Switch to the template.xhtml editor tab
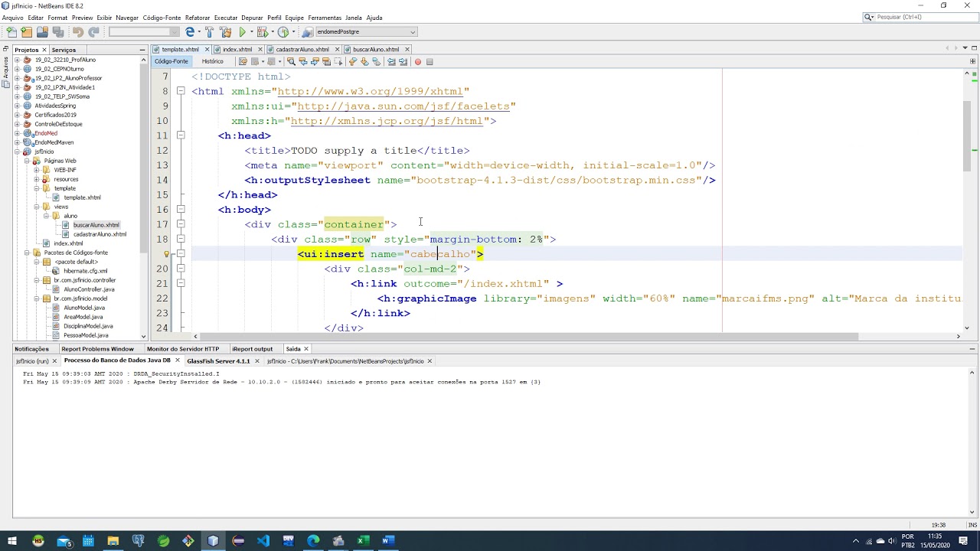This screenshot has height=551, width=980. coord(180,49)
